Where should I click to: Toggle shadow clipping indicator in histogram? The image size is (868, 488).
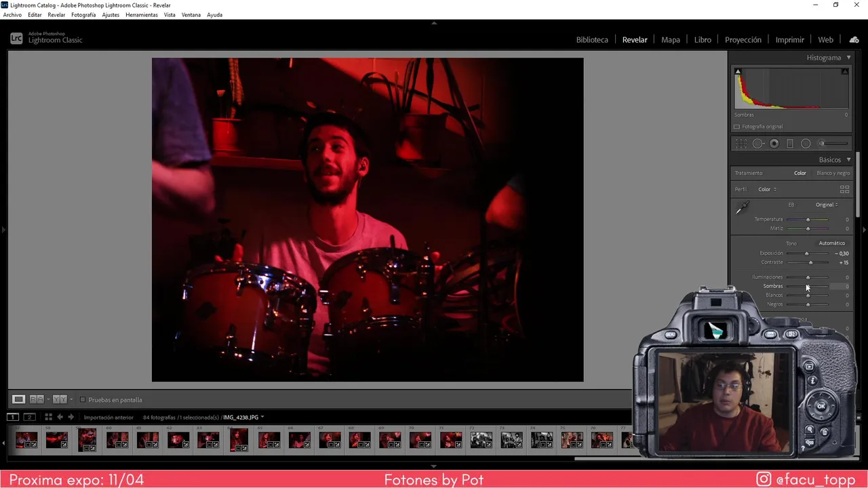[x=738, y=71]
